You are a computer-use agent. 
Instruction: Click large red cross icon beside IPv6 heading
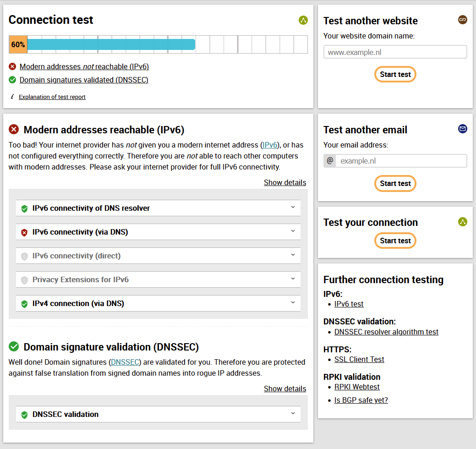(x=14, y=129)
